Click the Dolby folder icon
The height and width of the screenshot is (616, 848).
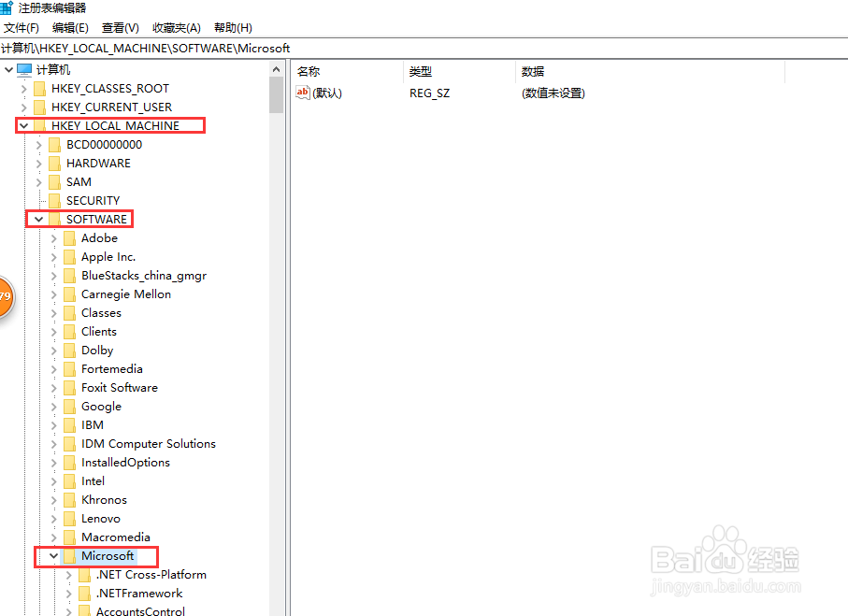point(69,351)
